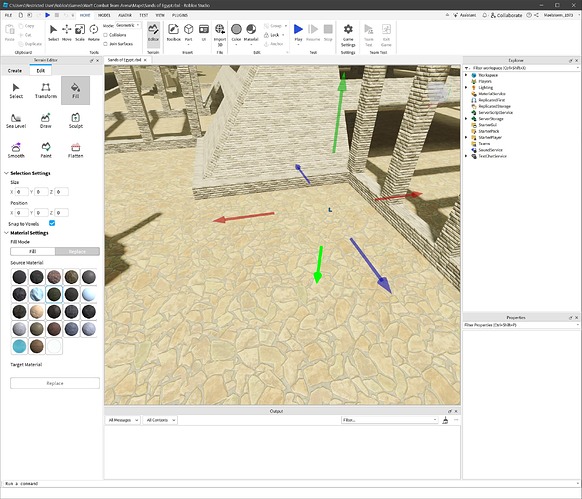Choose the terrain Transform tool
This screenshot has width=582, height=499.
46,91
